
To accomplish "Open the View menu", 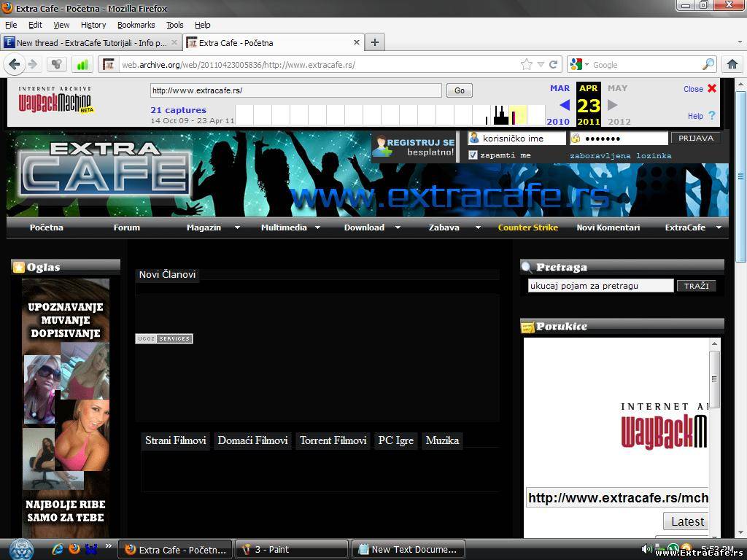I will pos(61,25).
